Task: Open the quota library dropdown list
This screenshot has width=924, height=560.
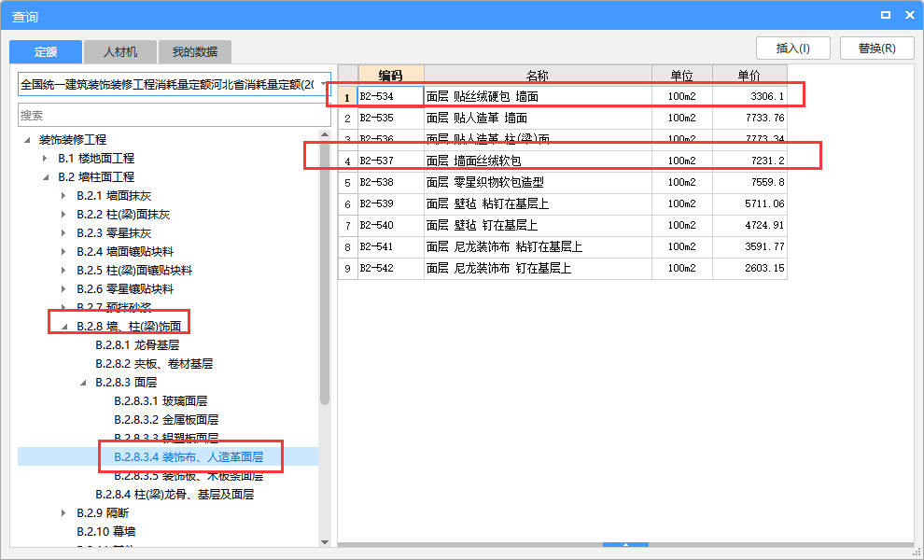Action: pos(324,84)
